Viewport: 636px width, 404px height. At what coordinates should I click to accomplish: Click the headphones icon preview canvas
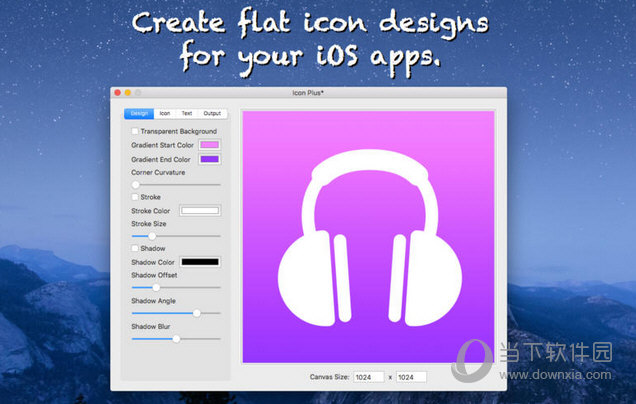point(369,237)
